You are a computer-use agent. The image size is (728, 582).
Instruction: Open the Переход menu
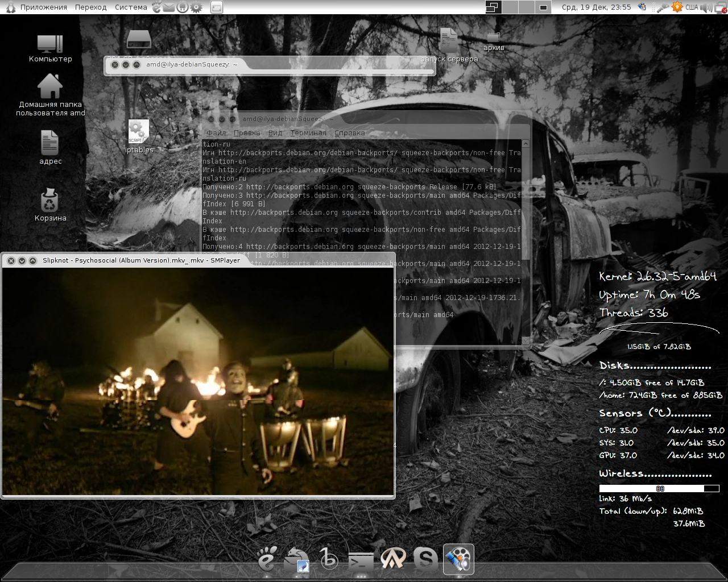[90, 7]
